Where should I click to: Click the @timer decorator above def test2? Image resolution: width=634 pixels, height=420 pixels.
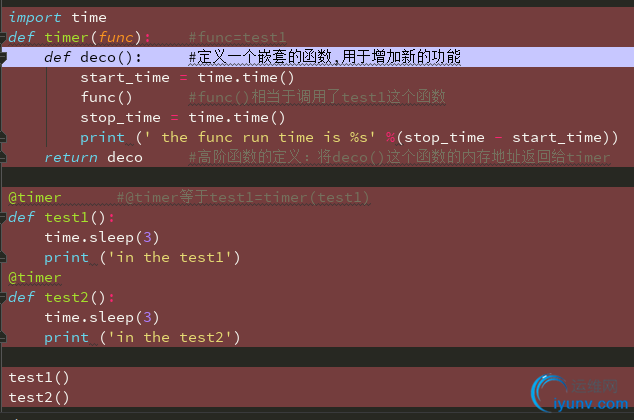point(35,277)
